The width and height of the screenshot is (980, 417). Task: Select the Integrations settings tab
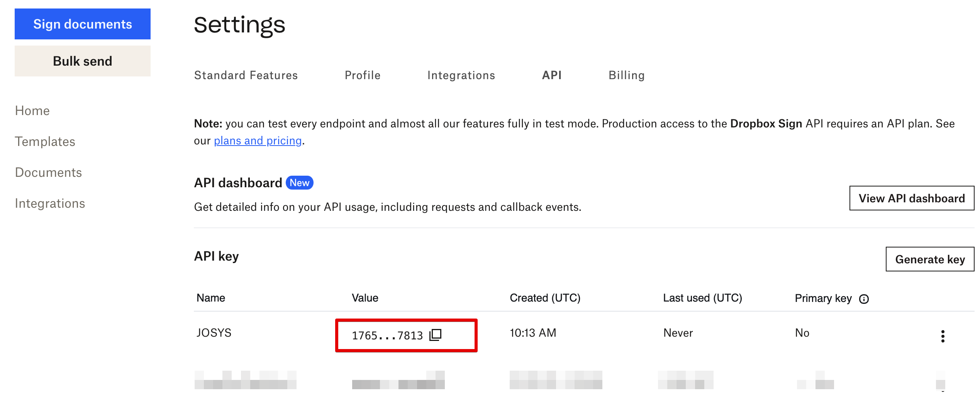tap(461, 75)
